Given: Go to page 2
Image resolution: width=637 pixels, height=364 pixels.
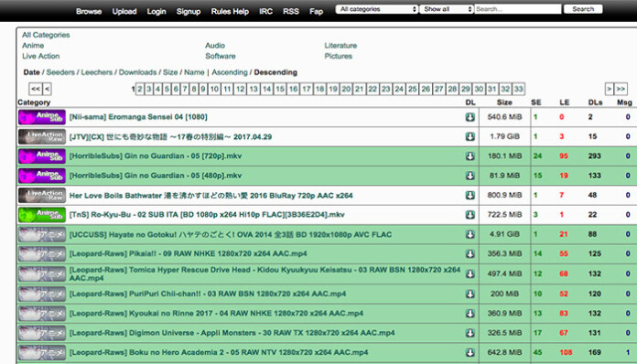Looking at the screenshot, I should [140, 89].
